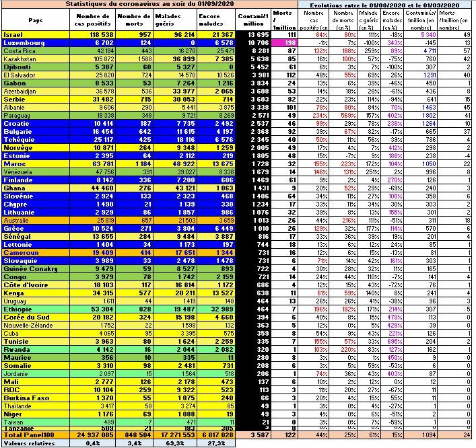Select the Grèce country cell
Screen dimensions: 476x448
(36, 229)
